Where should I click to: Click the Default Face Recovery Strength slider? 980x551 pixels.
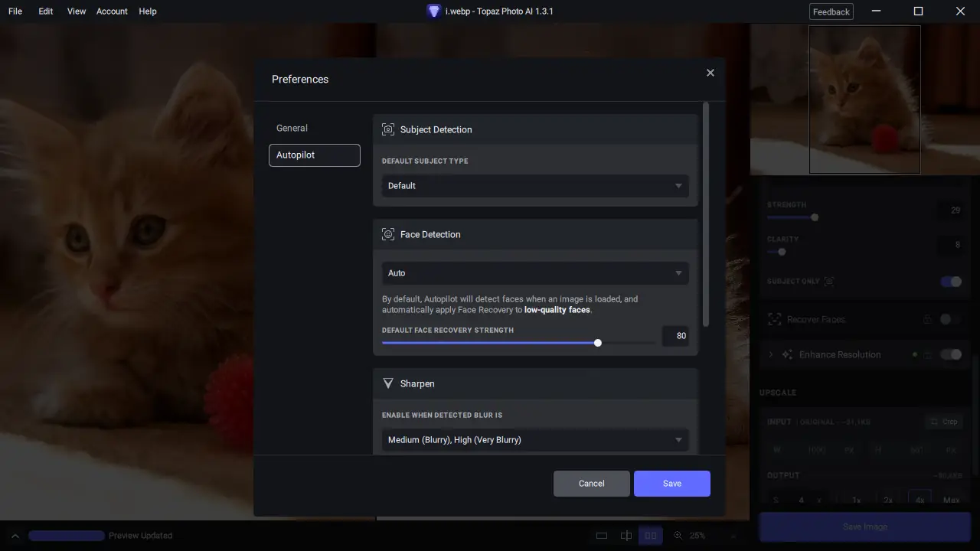click(x=518, y=343)
